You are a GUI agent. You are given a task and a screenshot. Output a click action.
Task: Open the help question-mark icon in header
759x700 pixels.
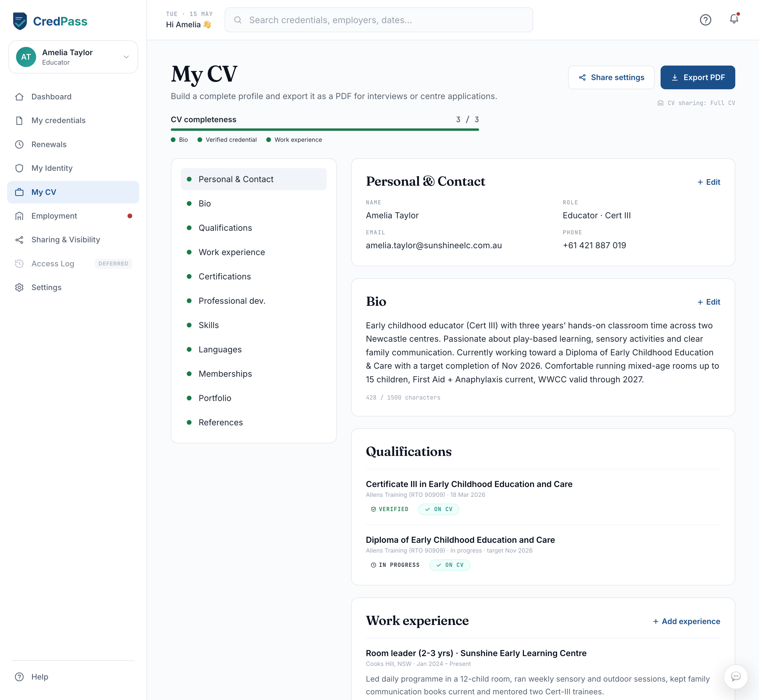705,20
